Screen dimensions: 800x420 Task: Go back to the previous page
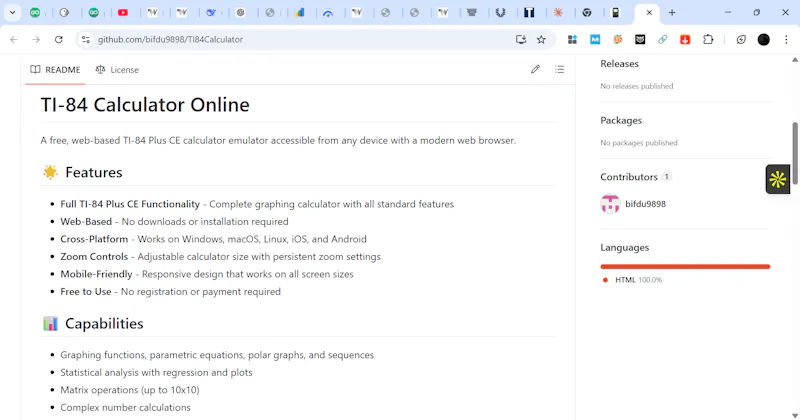click(14, 39)
